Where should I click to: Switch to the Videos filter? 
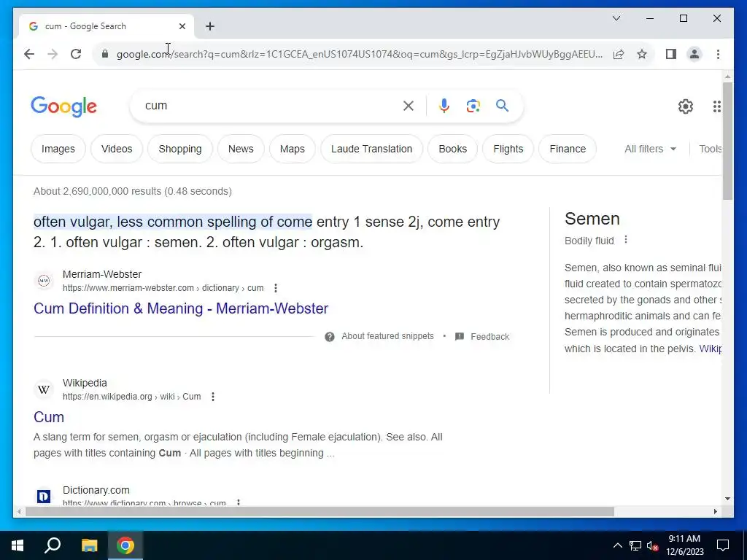[117, 149]
